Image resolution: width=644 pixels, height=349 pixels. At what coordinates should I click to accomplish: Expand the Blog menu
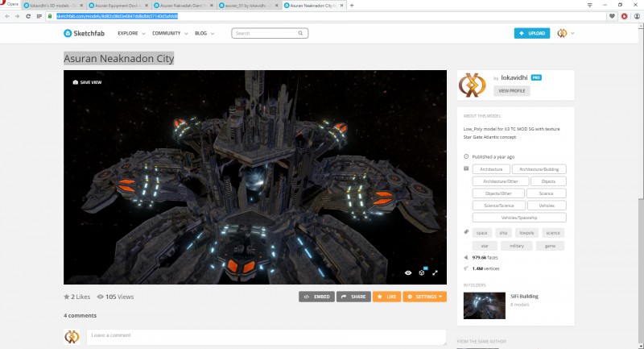click(x=204, y=33)
